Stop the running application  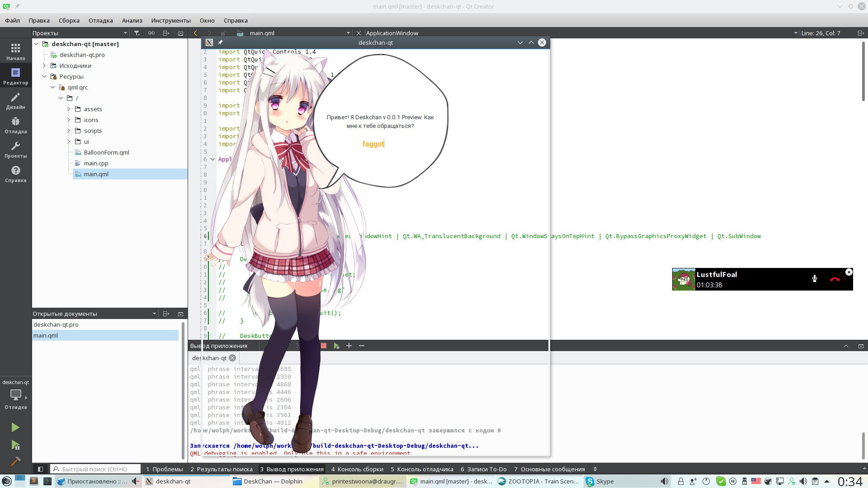[324, 346]
